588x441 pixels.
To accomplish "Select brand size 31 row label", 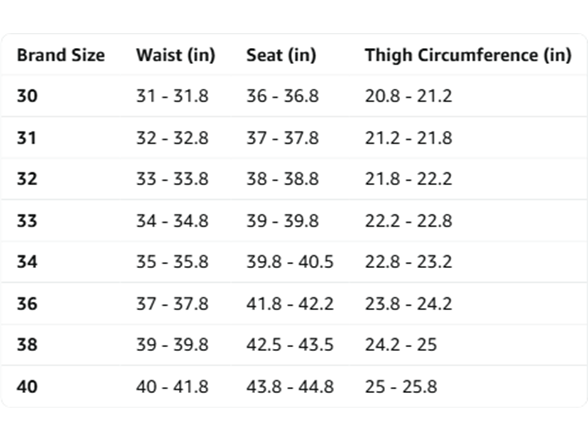I will click(x=27, y=138).
